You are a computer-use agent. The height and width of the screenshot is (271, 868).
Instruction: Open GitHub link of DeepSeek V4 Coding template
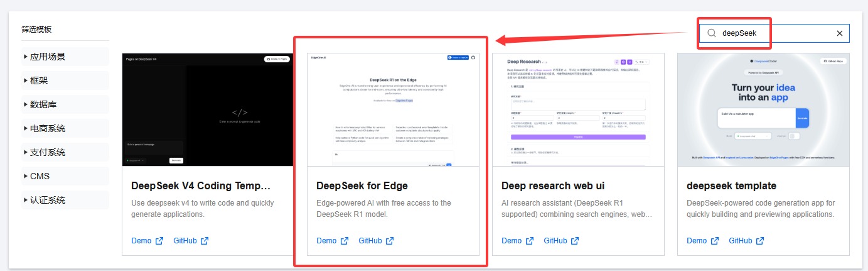point(185,241)
